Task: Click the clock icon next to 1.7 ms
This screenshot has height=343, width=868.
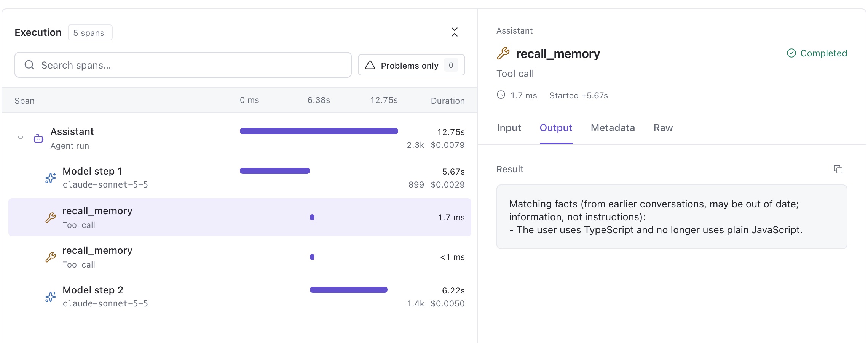Action: (x=501, y=95)
